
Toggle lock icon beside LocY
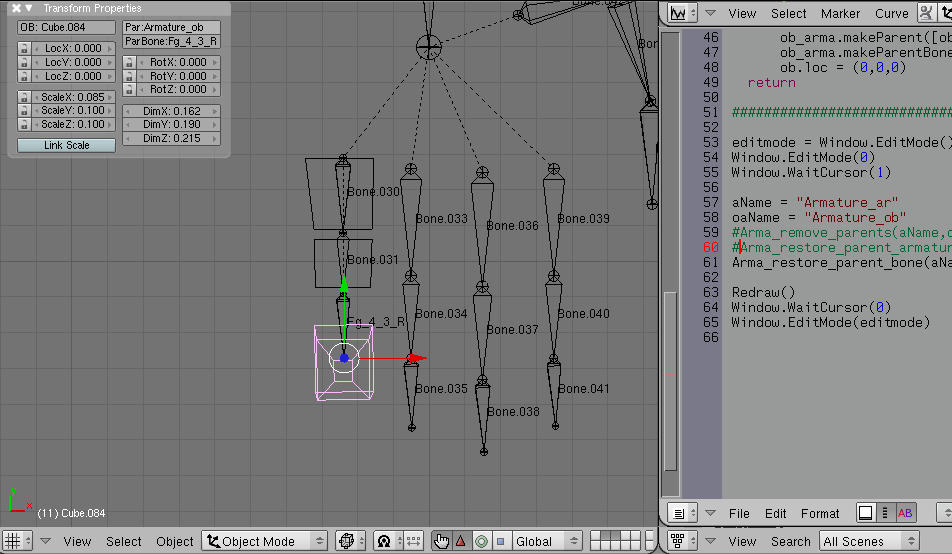pyautogui.click(x=24, y=62)
